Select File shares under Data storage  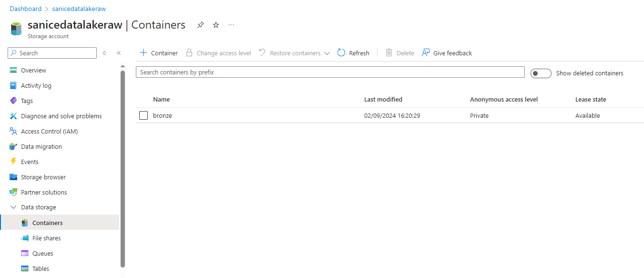47,238
